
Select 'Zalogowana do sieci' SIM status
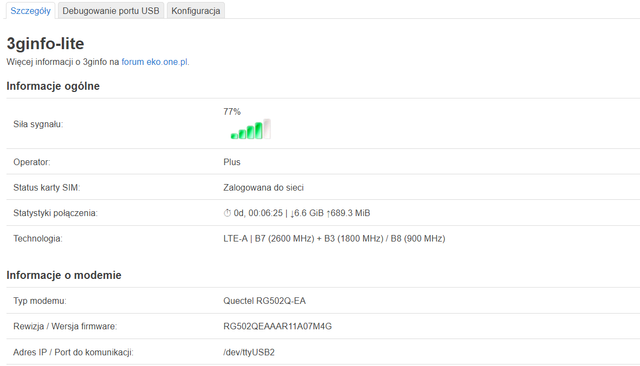pos(263,188)
